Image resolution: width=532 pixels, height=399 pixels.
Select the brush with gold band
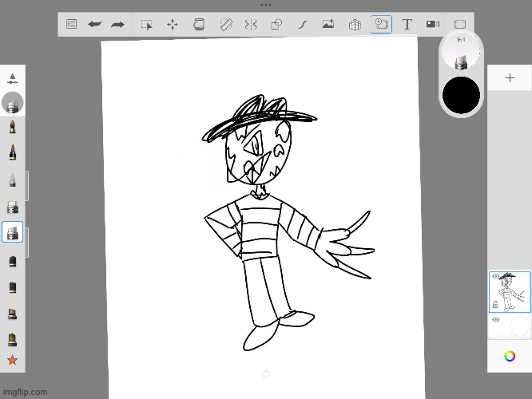coord(13,287)
